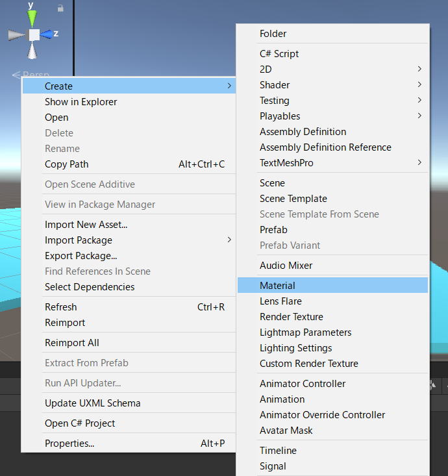Click the gizmo's center cube
Viewport: 448px width, 476px height.
34,34
